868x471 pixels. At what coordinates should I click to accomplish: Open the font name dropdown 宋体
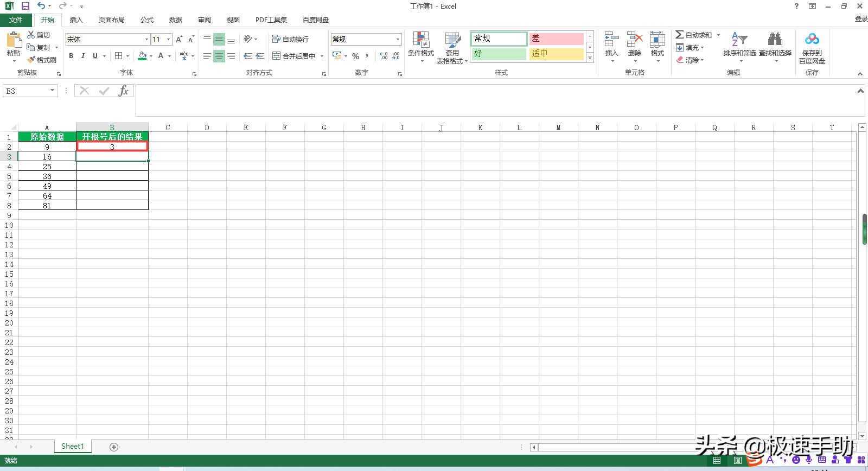click(x=146, y=39)
